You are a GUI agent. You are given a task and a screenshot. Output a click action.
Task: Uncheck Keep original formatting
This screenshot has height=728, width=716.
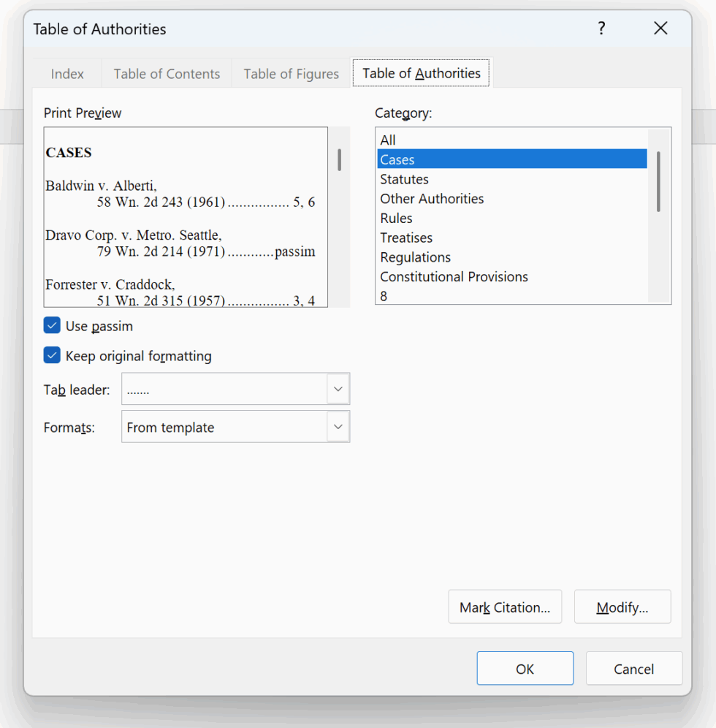pyautogui.click(x=51, y=355)
